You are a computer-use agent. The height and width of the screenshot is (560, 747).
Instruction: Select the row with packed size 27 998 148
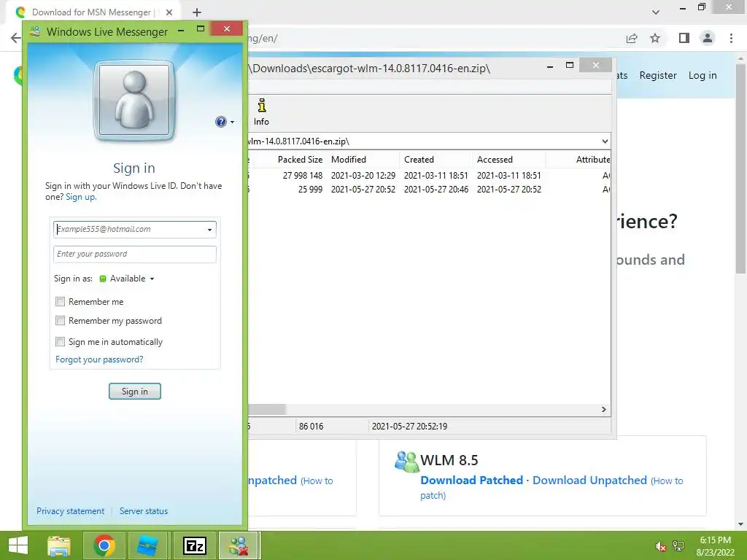tap(429, 175)
